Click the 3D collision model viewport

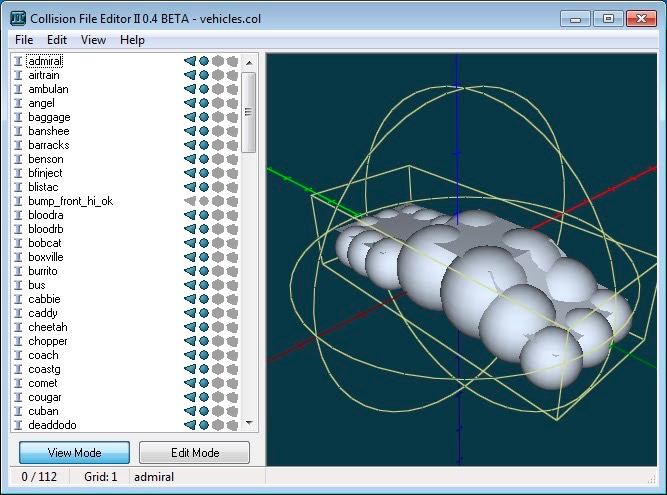[462, 259]
